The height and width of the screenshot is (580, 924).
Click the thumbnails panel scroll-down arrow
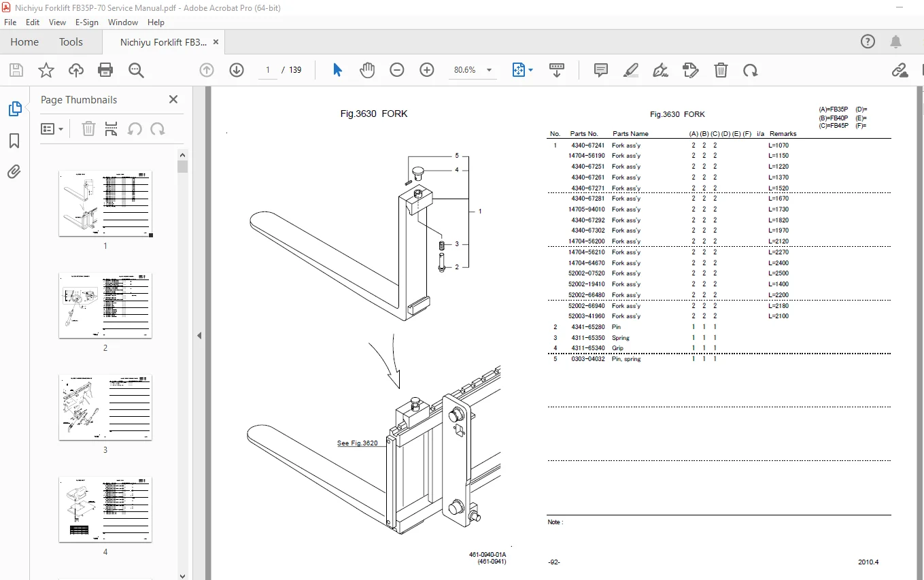(x=182, y=575)
